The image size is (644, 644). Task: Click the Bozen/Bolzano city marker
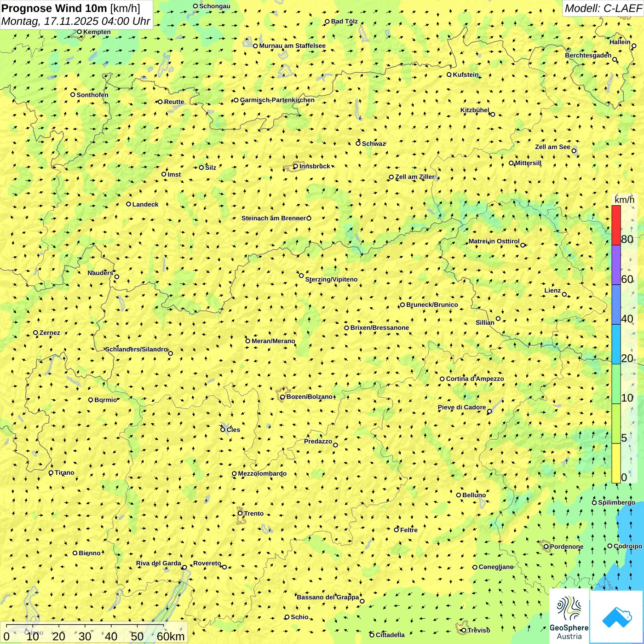(282, 397)
